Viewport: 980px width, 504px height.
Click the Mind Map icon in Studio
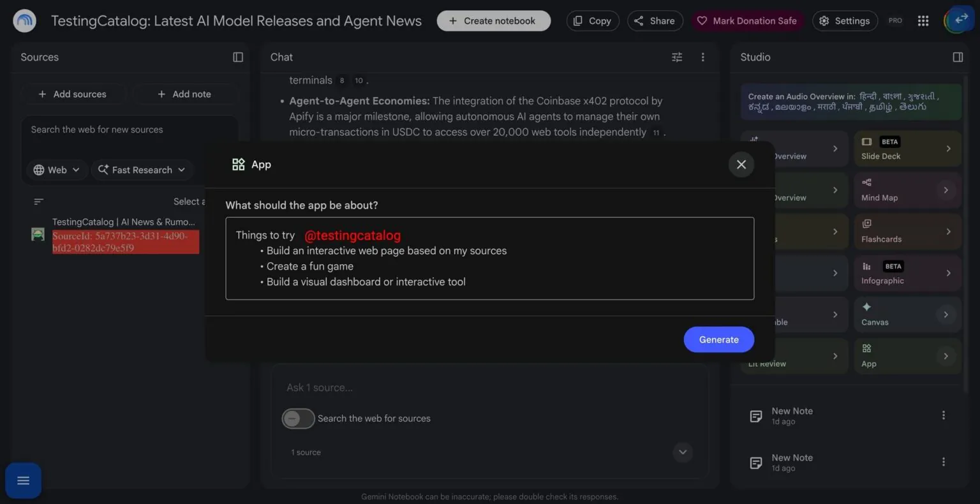(x=866, y=182)
